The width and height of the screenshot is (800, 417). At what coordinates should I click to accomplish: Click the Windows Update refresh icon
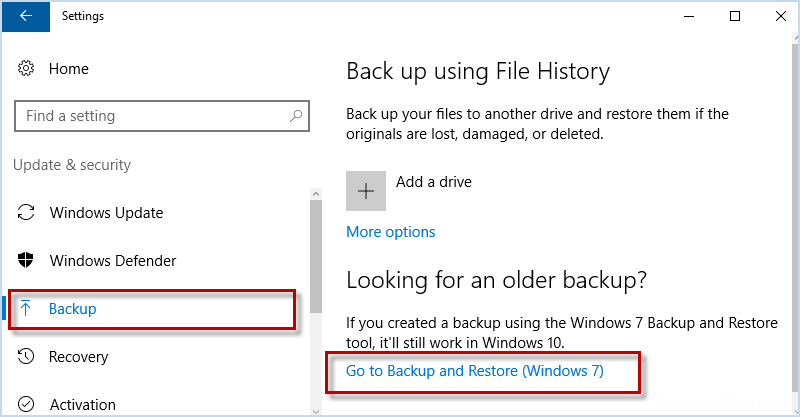click(x=27, y=213)
